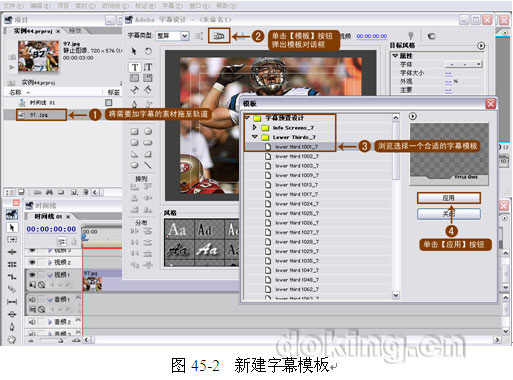The image size is (513, 380).
Task: Collapse the Lower Thirds_7 folder
Action: [255, 137]
